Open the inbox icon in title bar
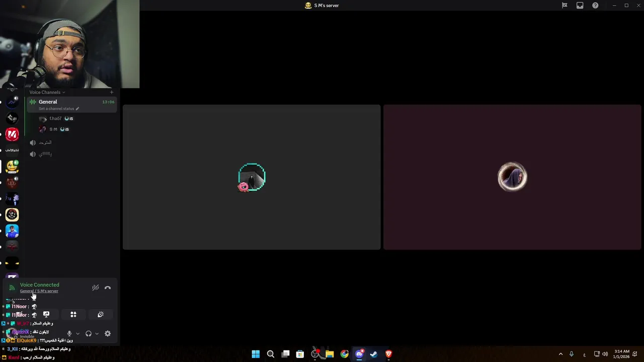This screenshot has width=644, height=362. [x=580, y=6]
